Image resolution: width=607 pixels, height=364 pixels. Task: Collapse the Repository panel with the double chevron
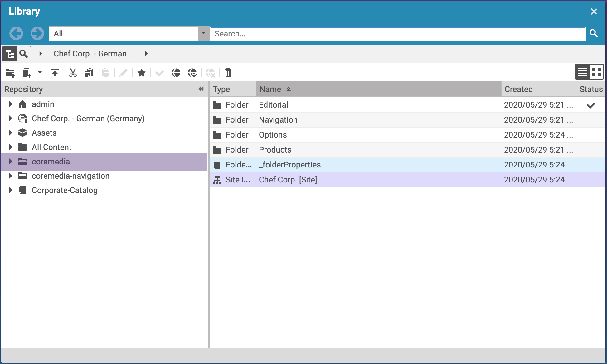coord(201,89)
